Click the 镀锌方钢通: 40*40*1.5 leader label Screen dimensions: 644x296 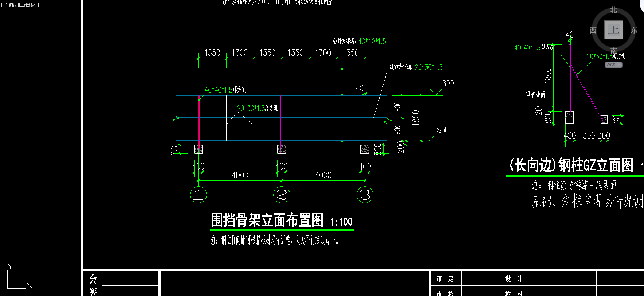360,41
